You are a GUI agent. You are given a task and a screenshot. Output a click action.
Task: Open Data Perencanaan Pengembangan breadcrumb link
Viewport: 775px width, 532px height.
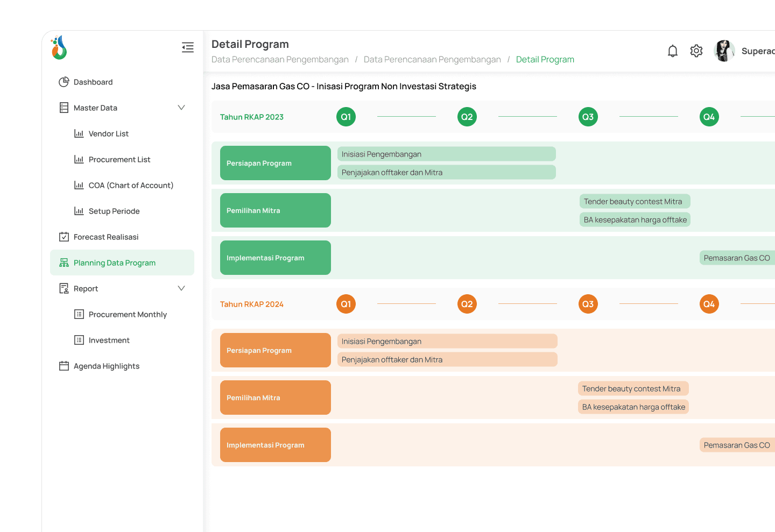click(x=280, y=59)
